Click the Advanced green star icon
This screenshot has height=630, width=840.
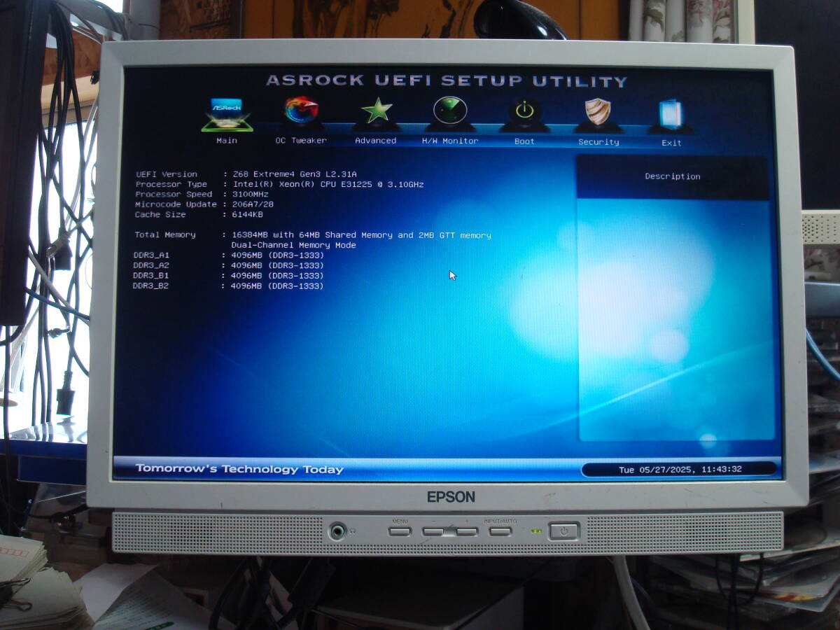point(377,111)
